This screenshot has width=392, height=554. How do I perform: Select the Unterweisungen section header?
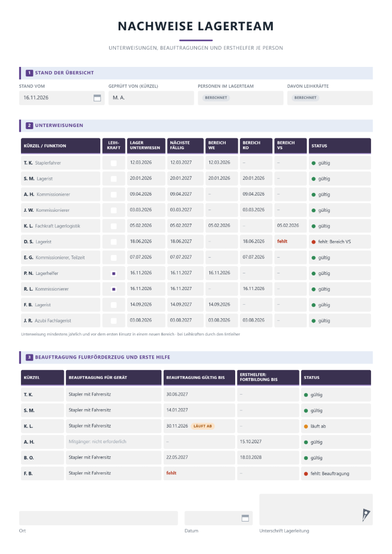[196, 125]
